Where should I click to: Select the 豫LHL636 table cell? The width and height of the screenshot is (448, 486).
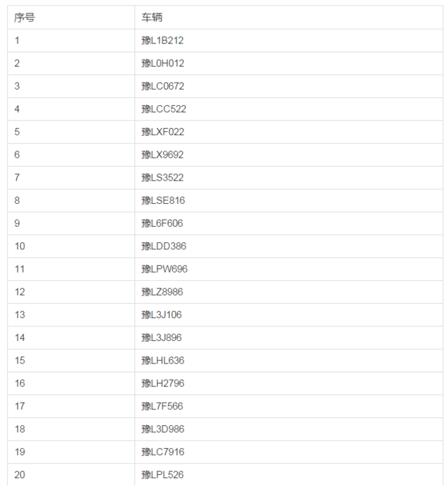tap(162, 361)
